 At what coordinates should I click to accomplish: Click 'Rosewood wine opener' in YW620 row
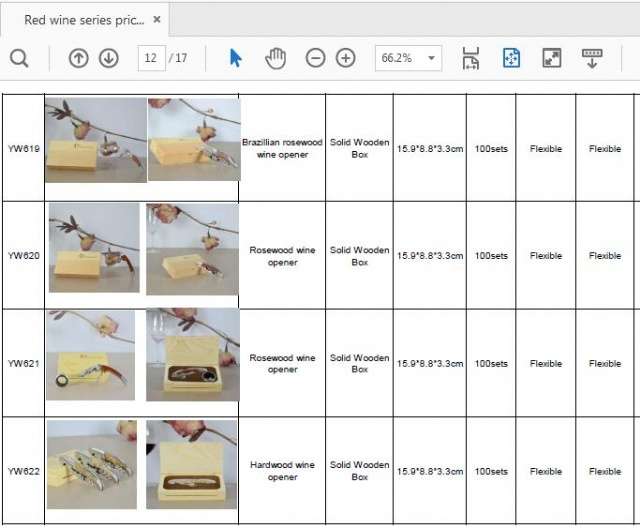282,256
